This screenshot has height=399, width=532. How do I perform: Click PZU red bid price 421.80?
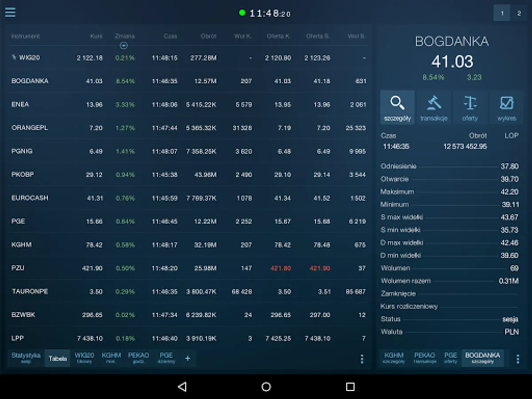click(x=282, y=268)
